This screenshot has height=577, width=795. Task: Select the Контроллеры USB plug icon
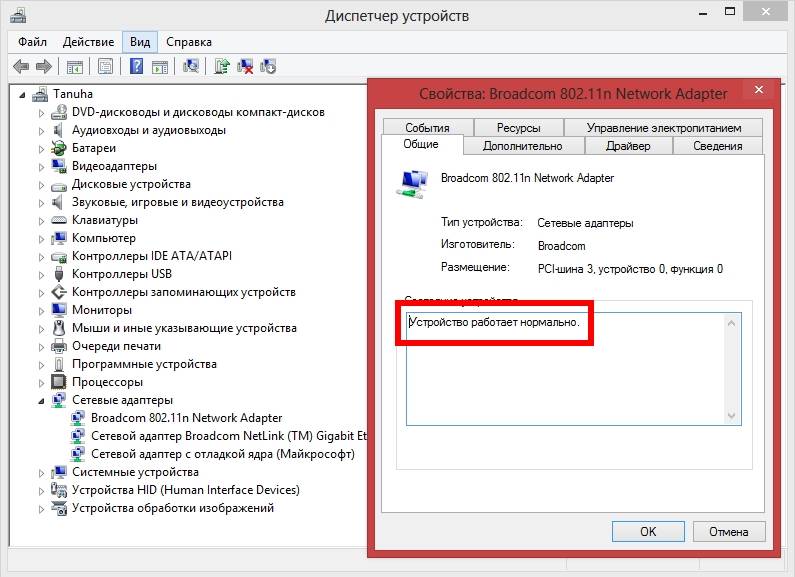(59, 274)
